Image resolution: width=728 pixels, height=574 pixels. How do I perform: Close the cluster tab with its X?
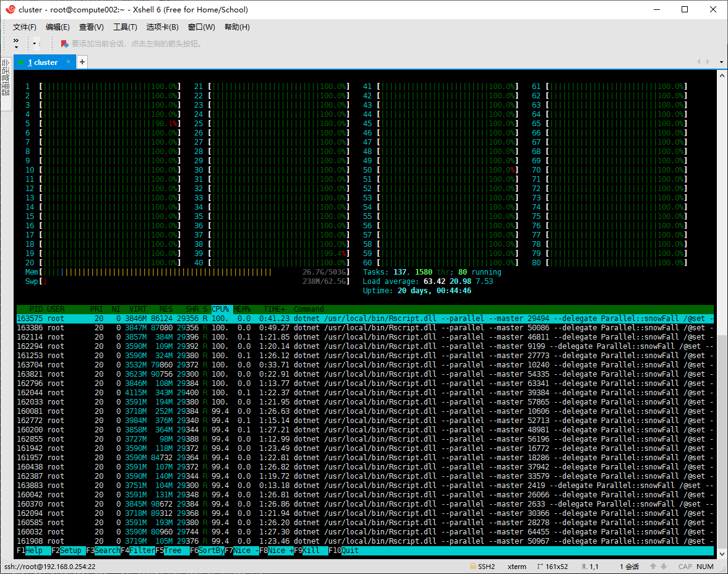[68, 62]
